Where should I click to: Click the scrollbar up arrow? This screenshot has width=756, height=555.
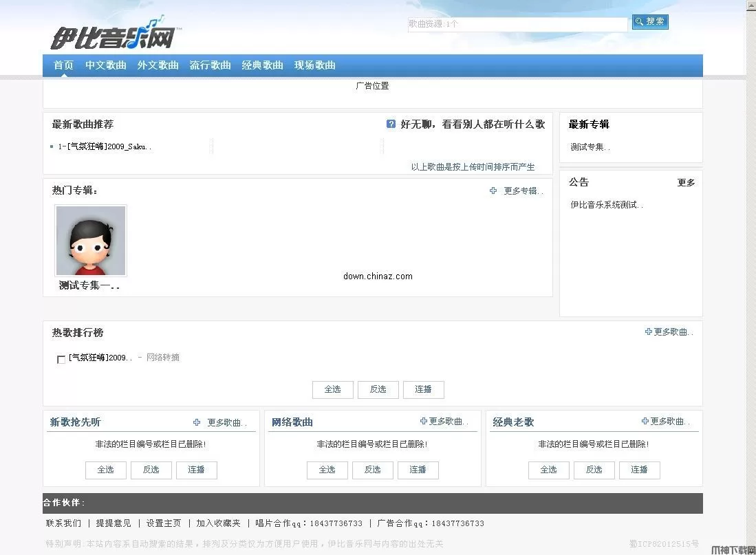(750, 6)
